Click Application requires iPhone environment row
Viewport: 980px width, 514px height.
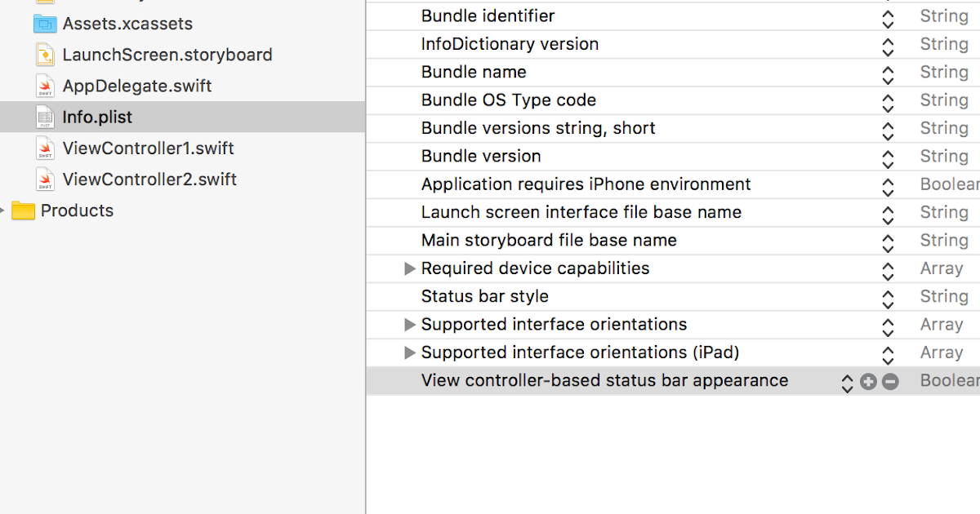[x=585, y=184]
